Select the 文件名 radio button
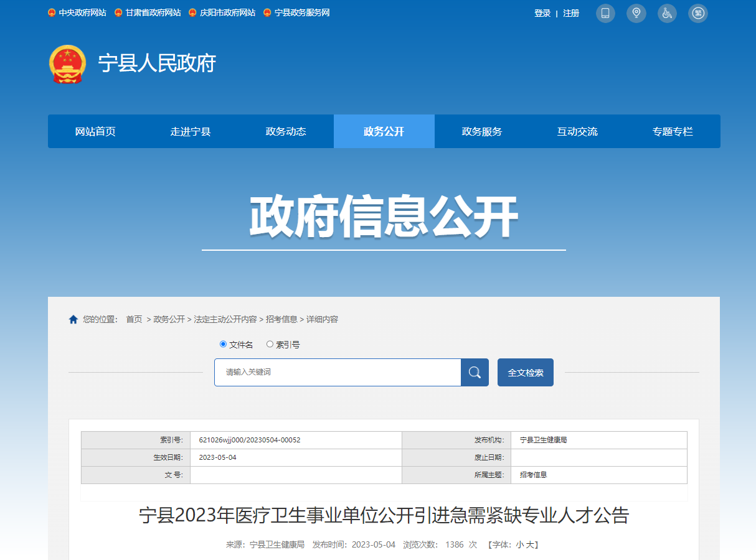756x560 pixels. pos(224,344)
